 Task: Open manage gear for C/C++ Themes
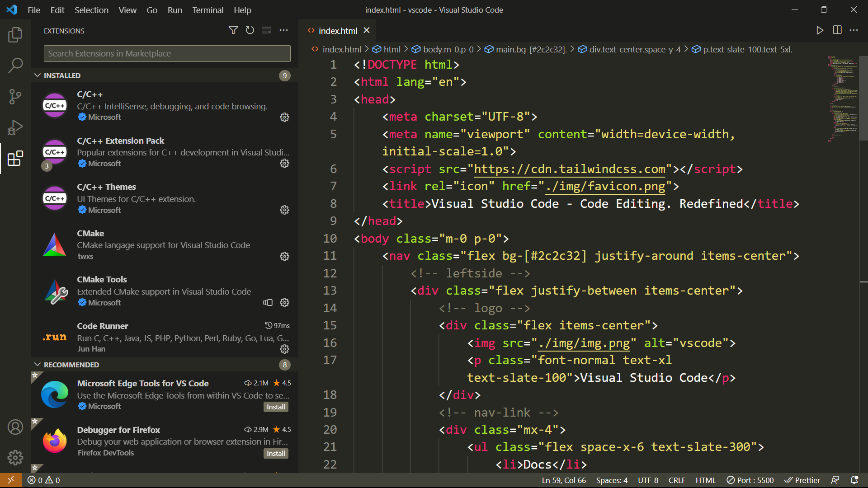click(284, 210)
